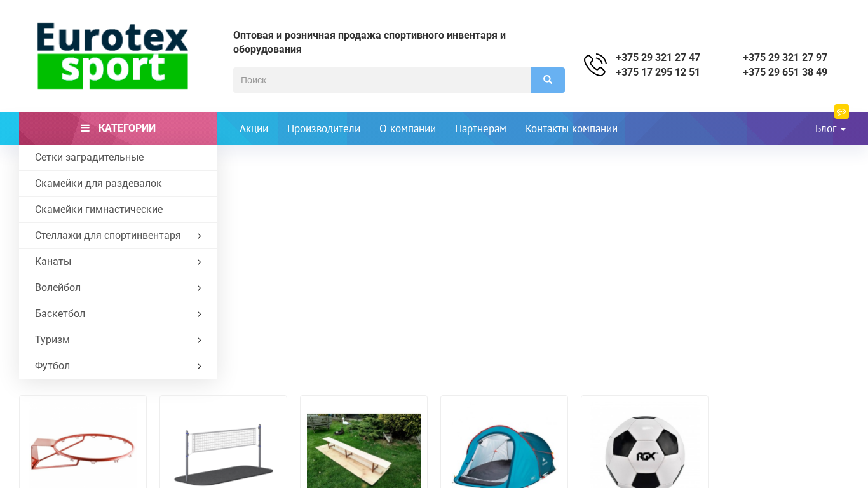
Task: Click the phone handset icon
Action: click(595, 65)
